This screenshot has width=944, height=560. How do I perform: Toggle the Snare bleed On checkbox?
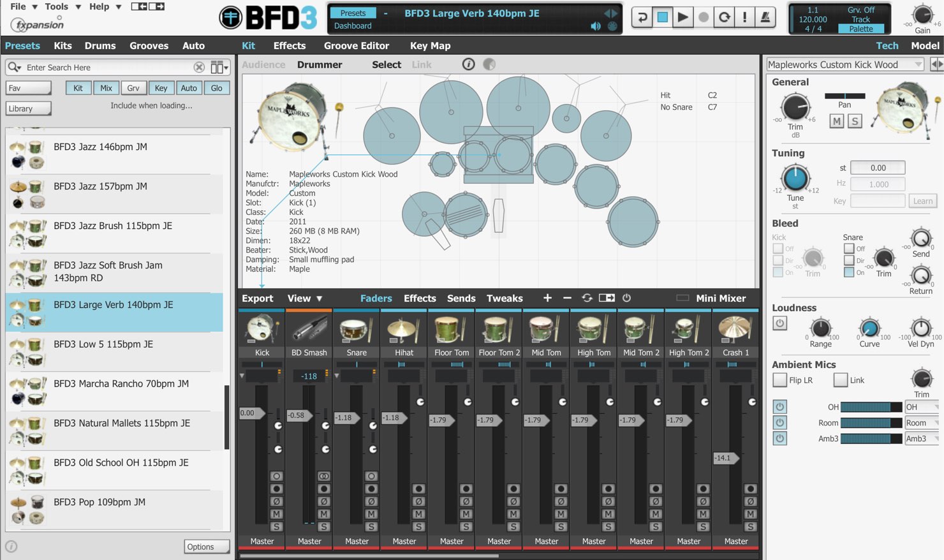(849, 272)
